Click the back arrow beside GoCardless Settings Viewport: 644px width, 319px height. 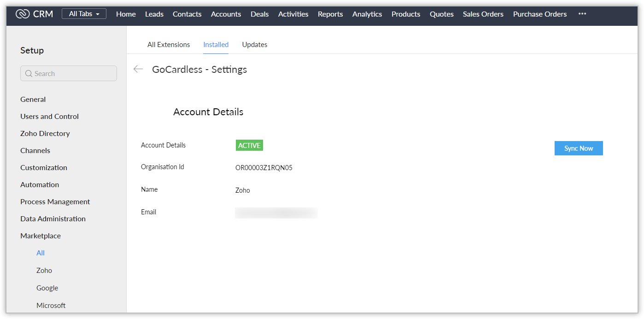tap(138, 69)
